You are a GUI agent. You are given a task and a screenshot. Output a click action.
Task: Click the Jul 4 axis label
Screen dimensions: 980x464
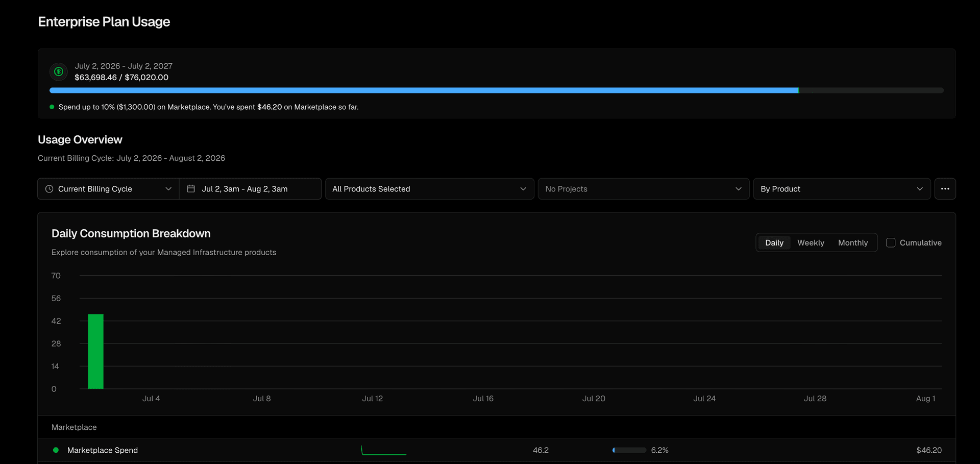(x=151, y=399)
